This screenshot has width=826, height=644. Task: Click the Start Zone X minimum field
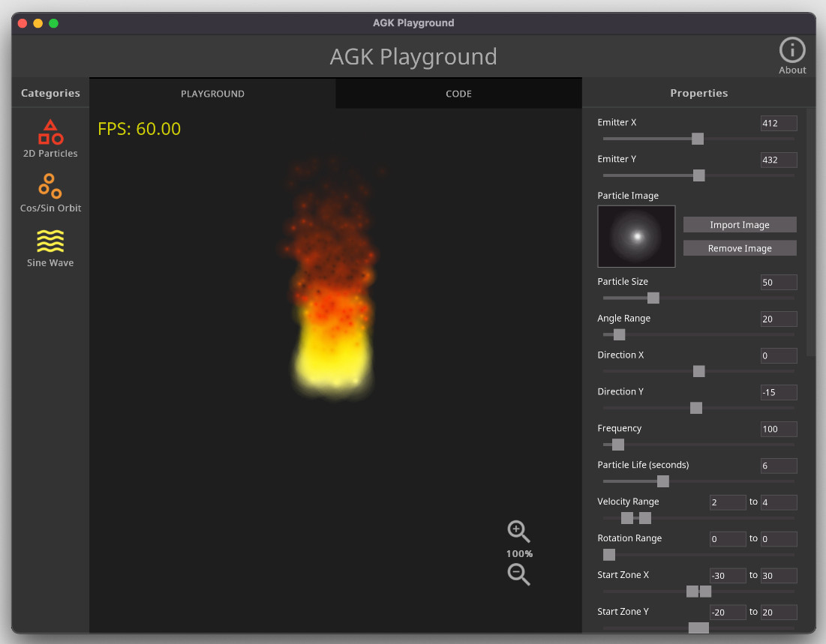tap(728, 576)
